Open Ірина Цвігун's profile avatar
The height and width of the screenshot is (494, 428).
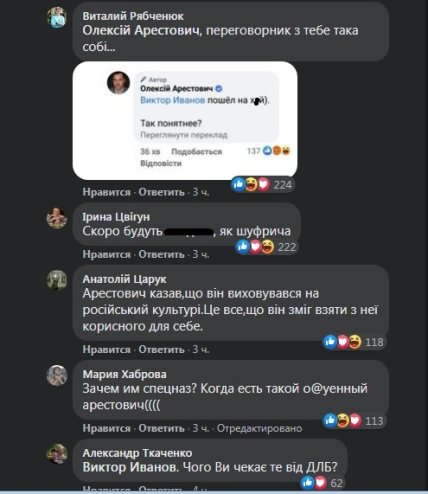coord(57,218)
